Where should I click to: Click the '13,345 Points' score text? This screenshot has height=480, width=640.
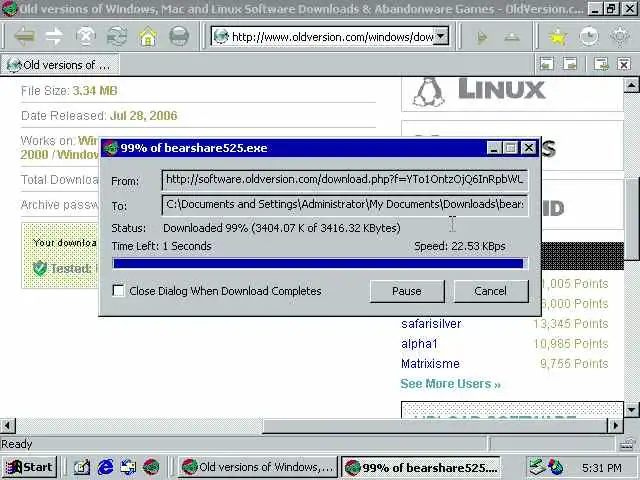click(x=571, y=324)
